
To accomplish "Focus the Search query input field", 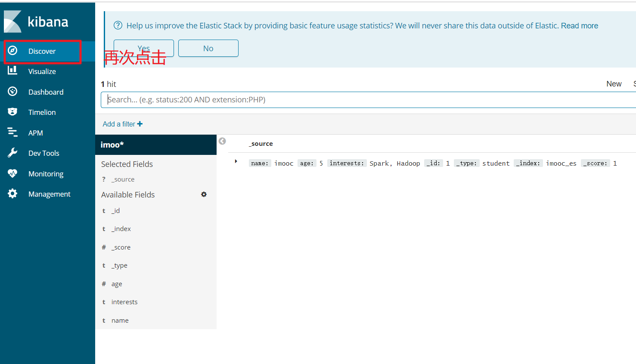I will coord(368,100).
